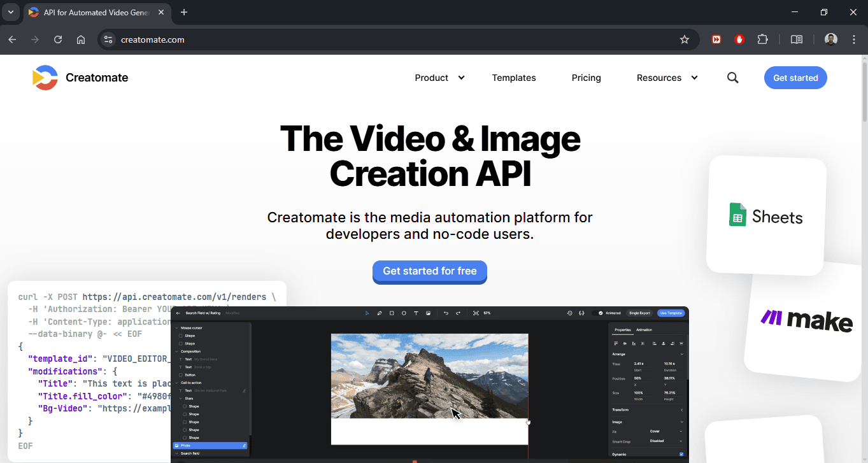Screen dimensions: 868x463
Task: Open the Resources dropdown menu
Action: point(667,78)
